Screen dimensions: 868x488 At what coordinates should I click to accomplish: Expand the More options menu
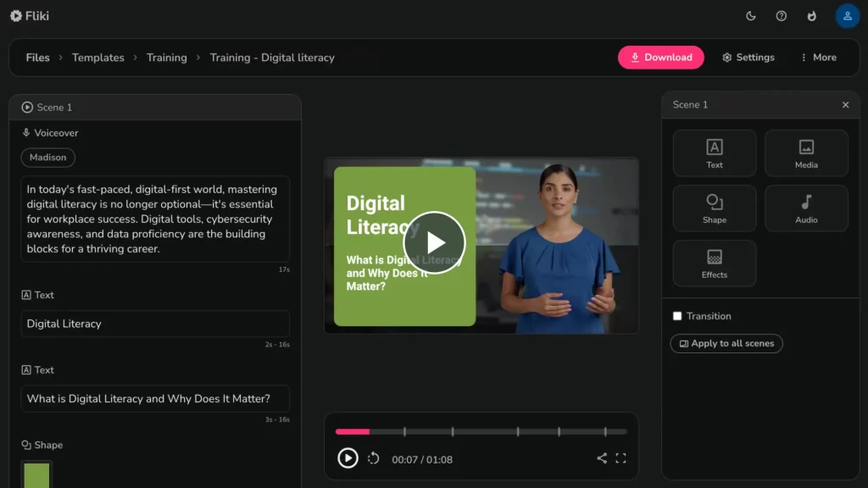[x=818, y=58]
